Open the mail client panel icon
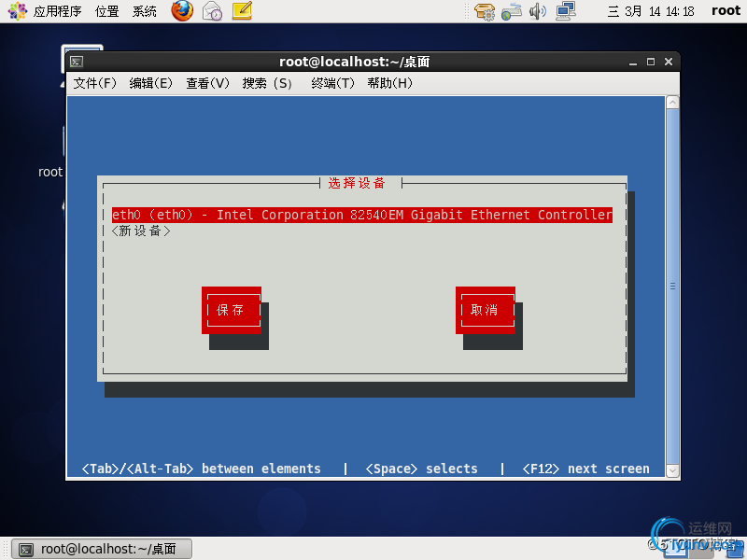The image size is (747, 560). click(x=212, y=11)
